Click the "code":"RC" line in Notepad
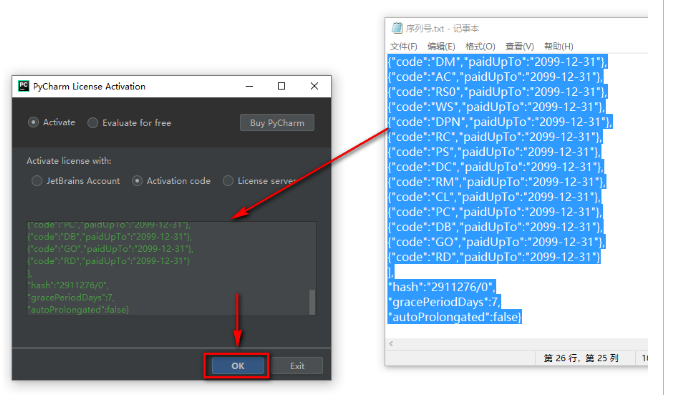675x395 pixels. click(x=495, y=137)
